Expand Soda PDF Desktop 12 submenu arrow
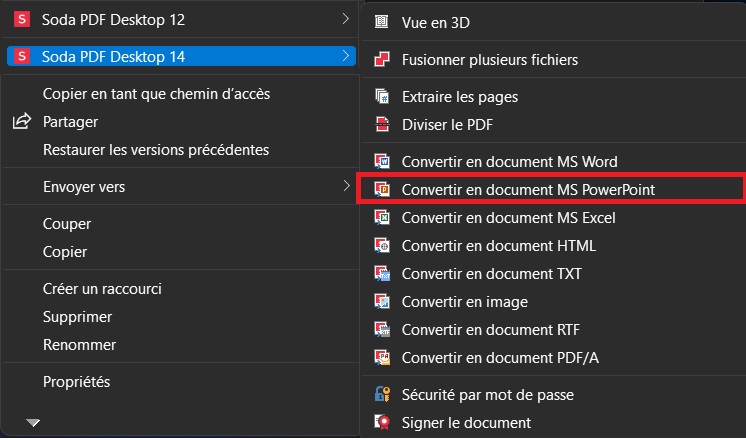746x440 pixels. (345, 19)
